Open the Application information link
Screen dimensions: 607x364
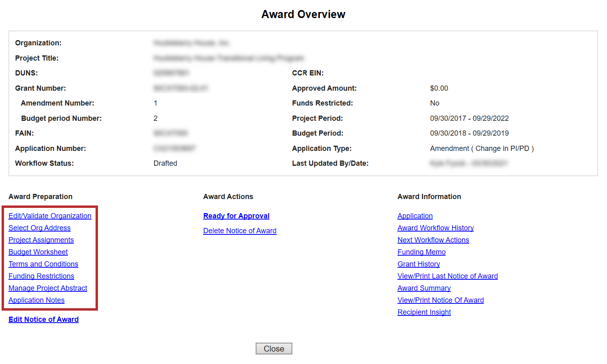pos(415,216)
